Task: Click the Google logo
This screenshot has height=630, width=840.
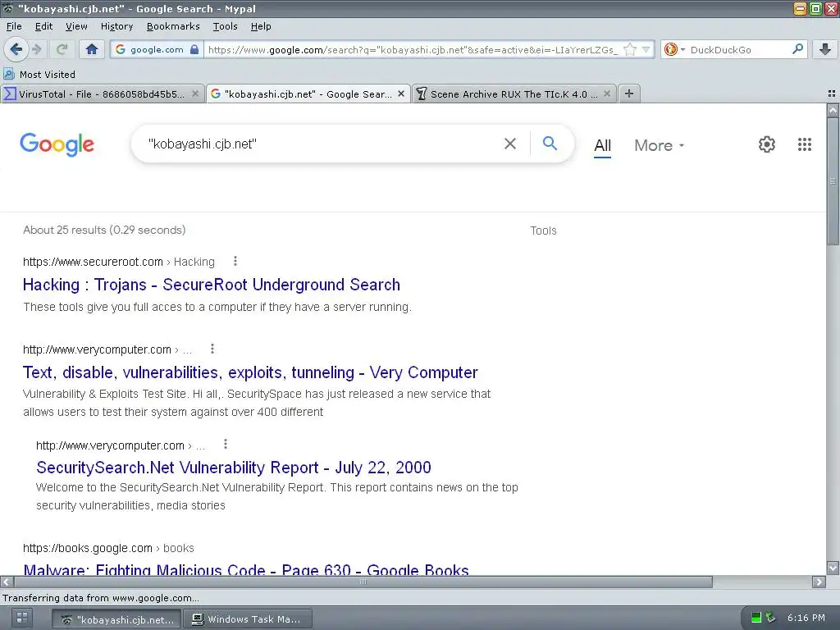Action: [x=57, y=144]
